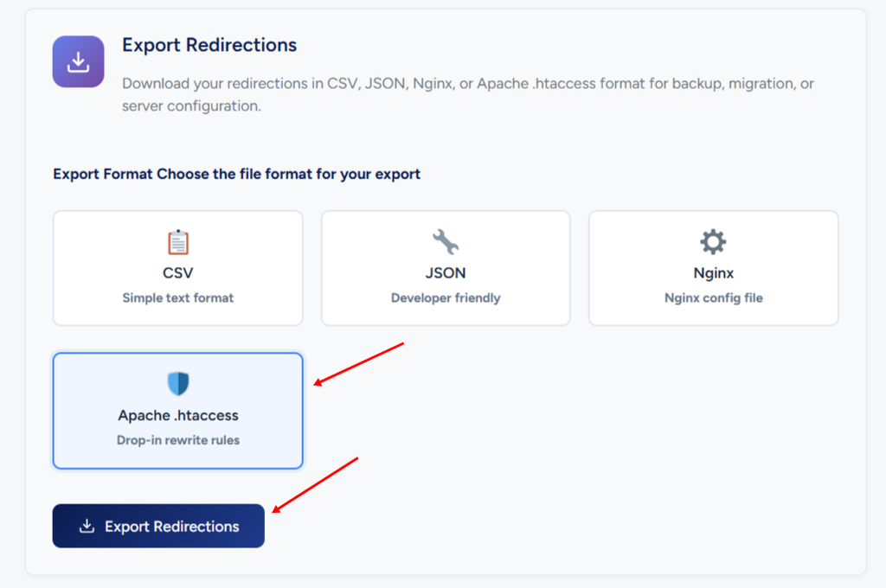Choose the Apache .htaccess format option

pyautogui.click(x=178, y=411)
